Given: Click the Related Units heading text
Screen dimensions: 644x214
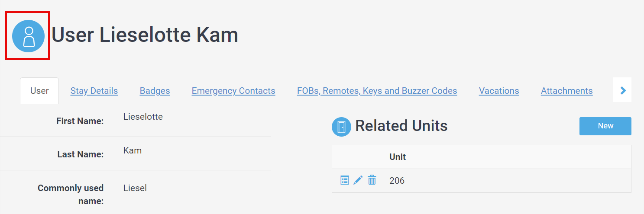Looking at the screenshot, I should click(401, 126).
